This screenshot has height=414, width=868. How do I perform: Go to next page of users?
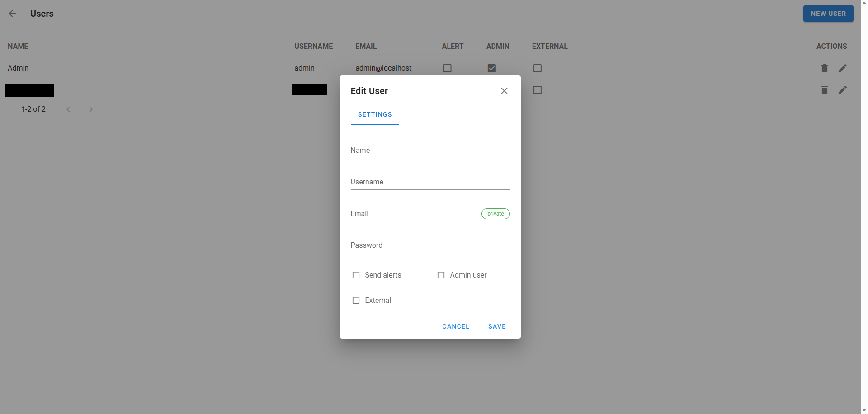(91, 109)
